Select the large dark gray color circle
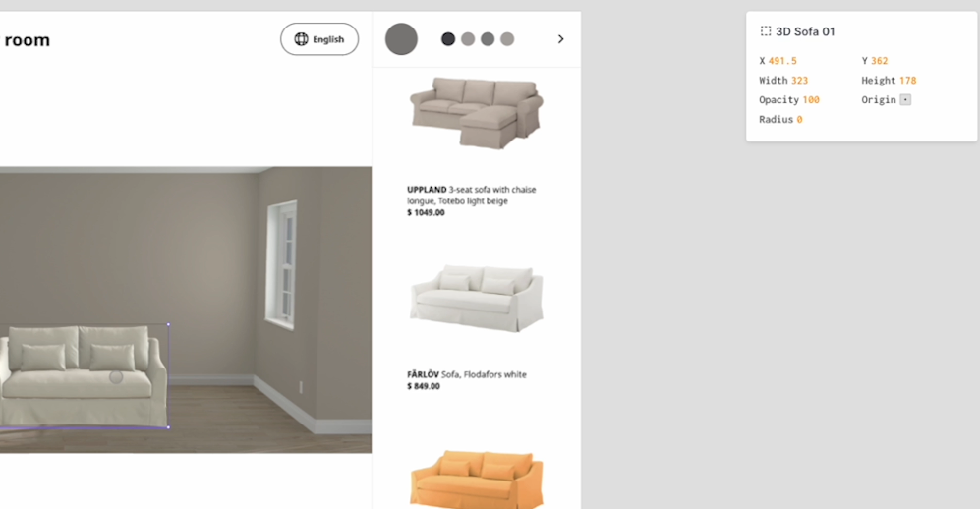The image size is (980, 509). pyautogui.click(x=401, y=39)
